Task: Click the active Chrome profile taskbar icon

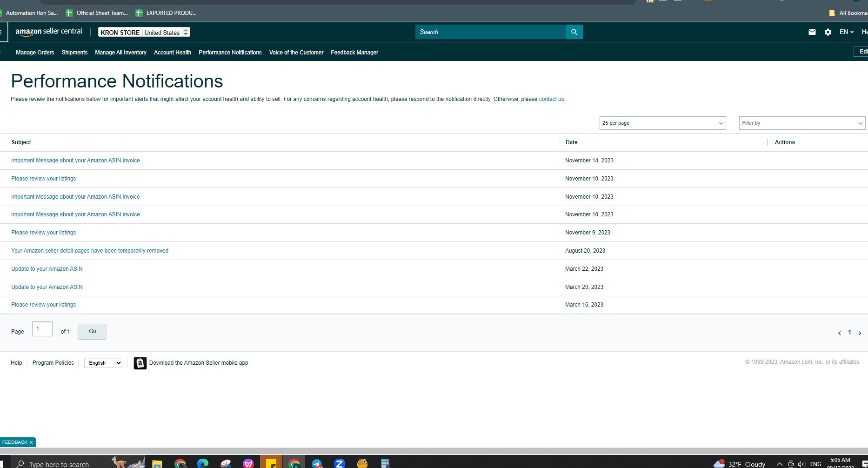Action: [294, 463]
